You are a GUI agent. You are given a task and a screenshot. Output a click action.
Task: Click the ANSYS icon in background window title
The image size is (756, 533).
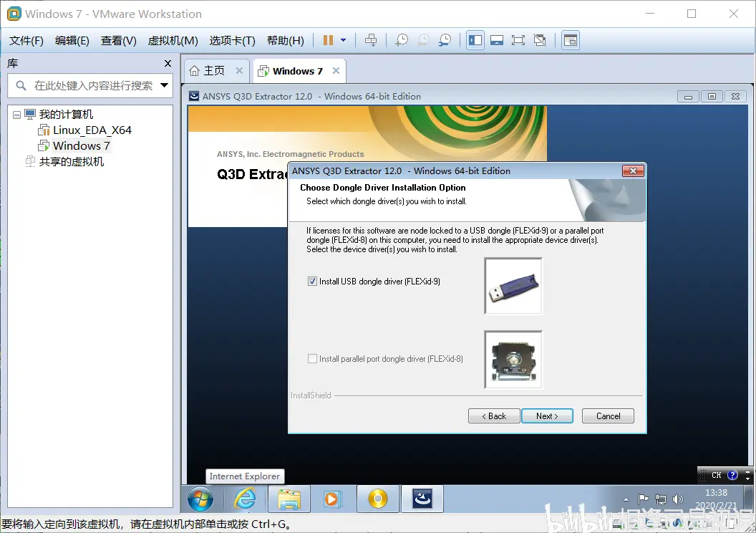194,96
